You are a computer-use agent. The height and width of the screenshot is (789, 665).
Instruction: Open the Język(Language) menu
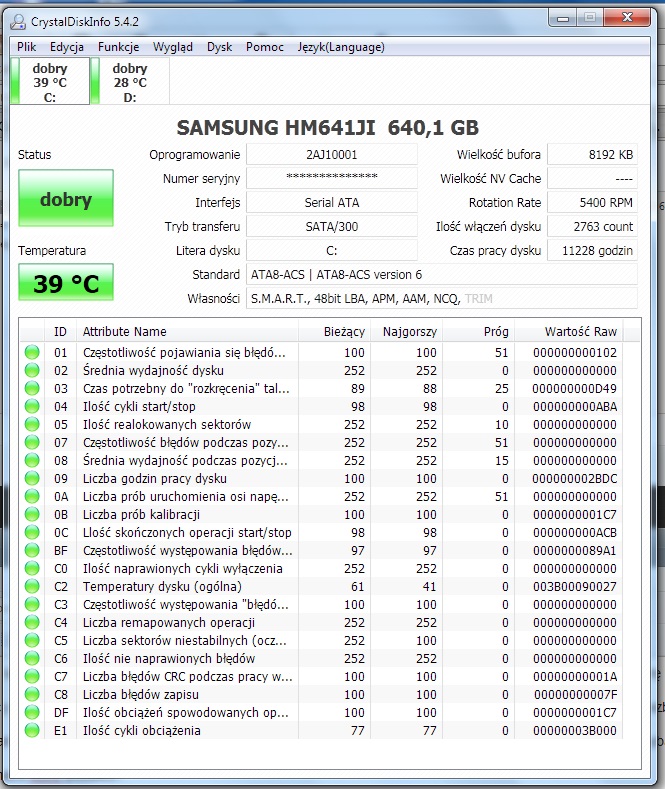click(x=341, y=47)
